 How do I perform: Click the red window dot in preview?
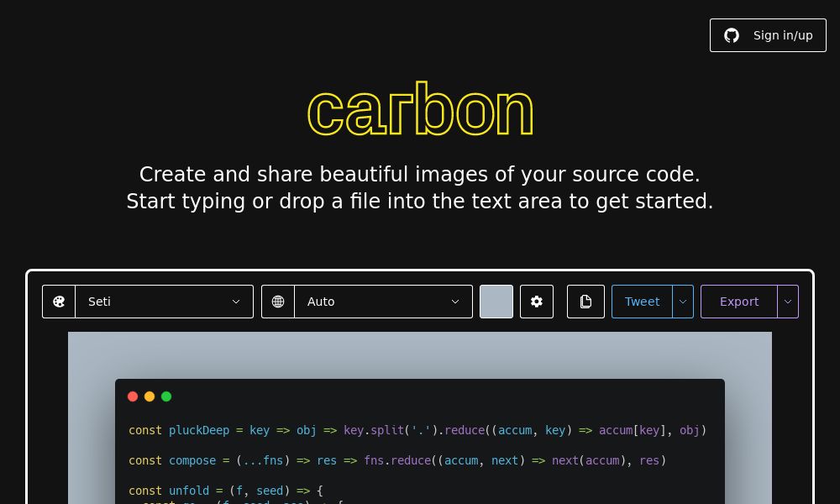(x=133, y=396)
